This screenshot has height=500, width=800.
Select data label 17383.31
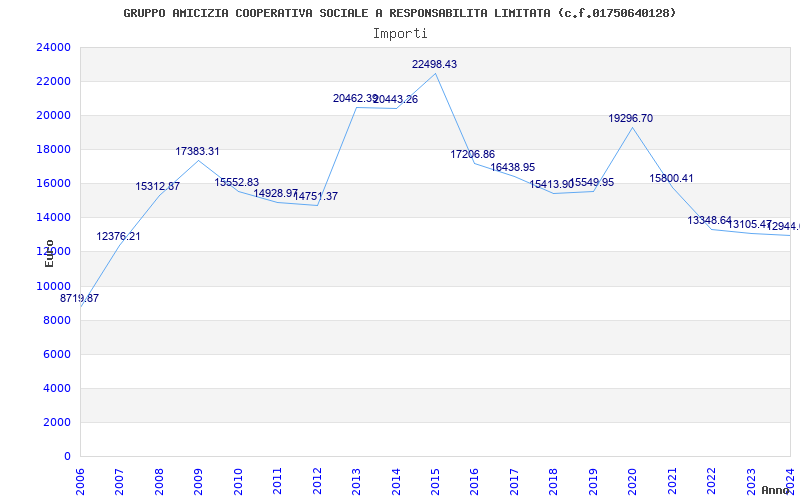click(x=197, y=151)
